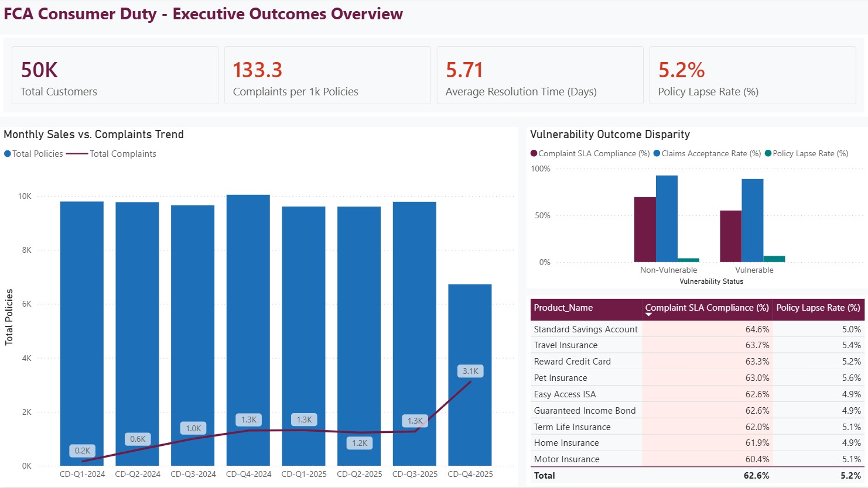
Task: Select the Motor Insurance row name
Action: click(x=566, y=459)
